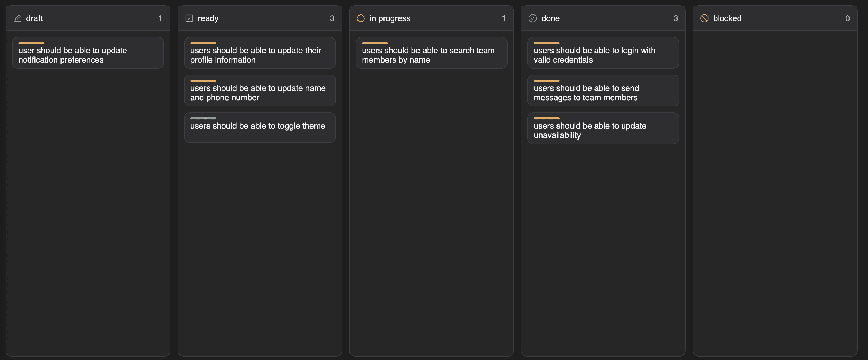
Task: Click the gray label bar on toggle theme card
Action: click(x=203, y=118)
